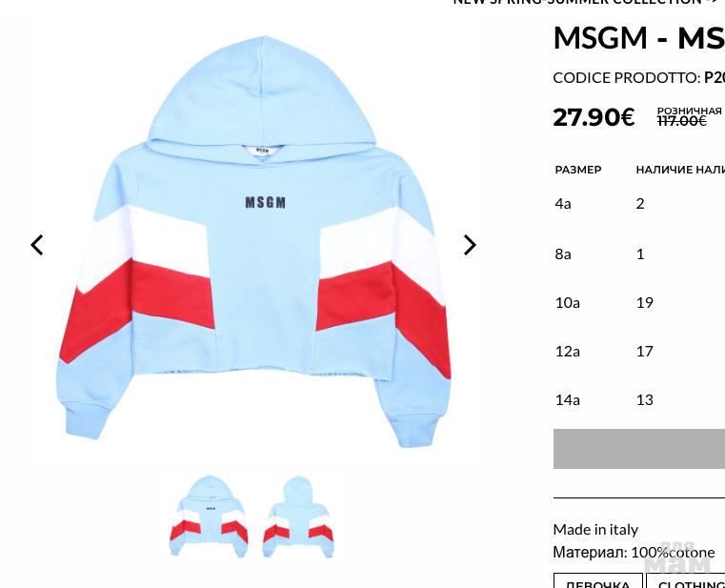
Task: Click the crossed-out 117.00€ retail price
Action: click(x=682, y=121)
